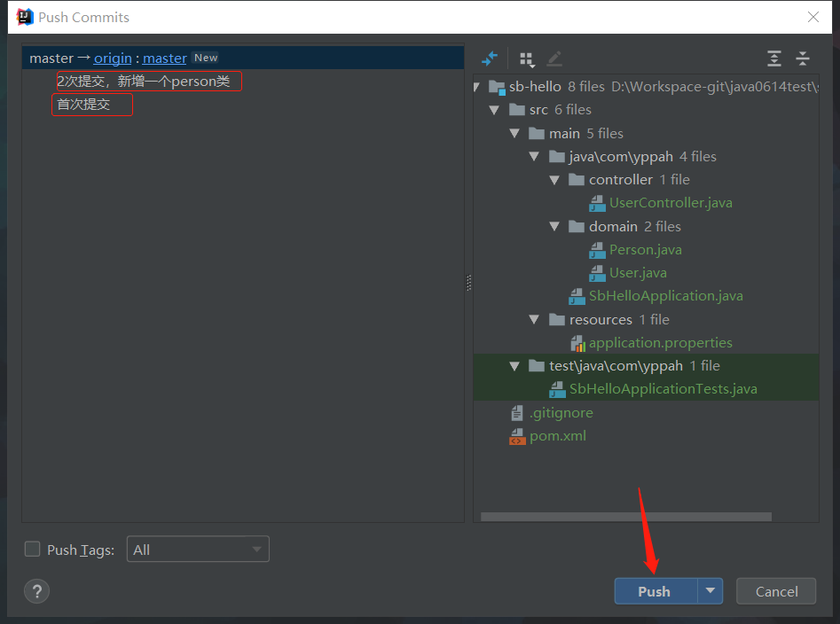Click the Collapse All icon
The image size is (840, 624).
(803, 58)
